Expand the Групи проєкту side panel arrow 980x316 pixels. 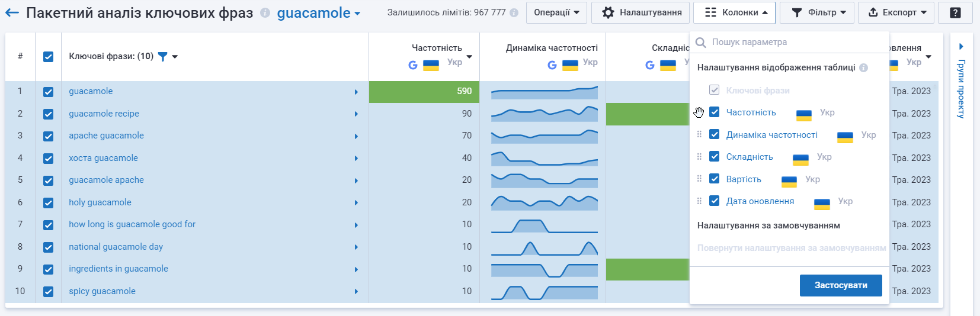coord(961,46)
